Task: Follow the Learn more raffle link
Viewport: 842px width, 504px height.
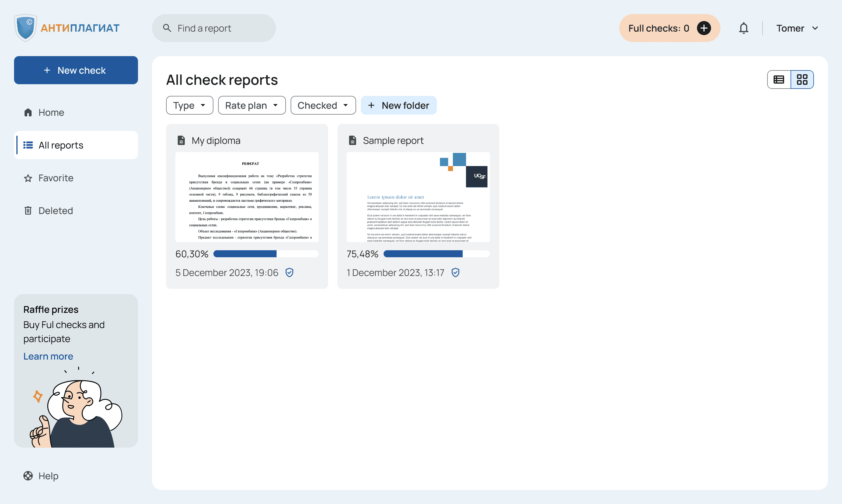Action: 48,356
